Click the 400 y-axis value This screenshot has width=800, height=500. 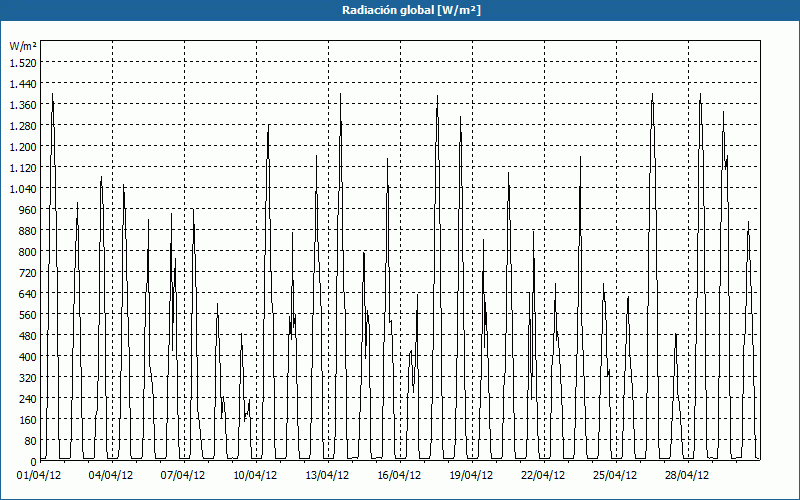(x=28, y=357)
